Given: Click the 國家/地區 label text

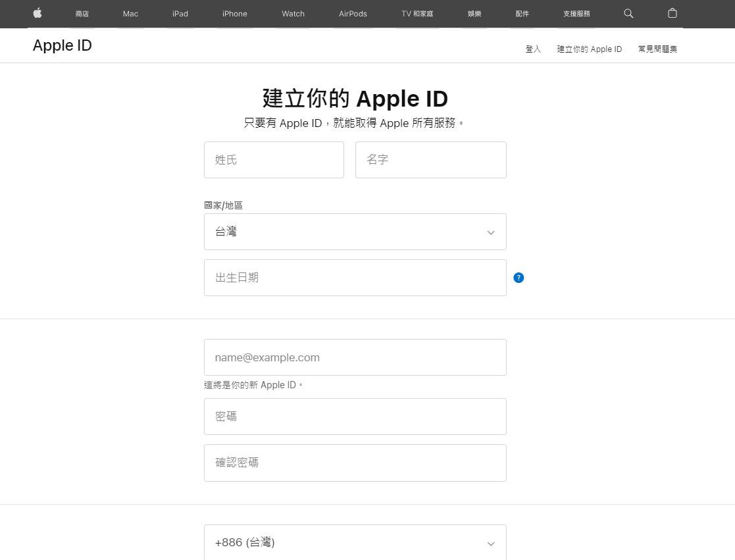Looking at the screenshot, I should (223, 205).
